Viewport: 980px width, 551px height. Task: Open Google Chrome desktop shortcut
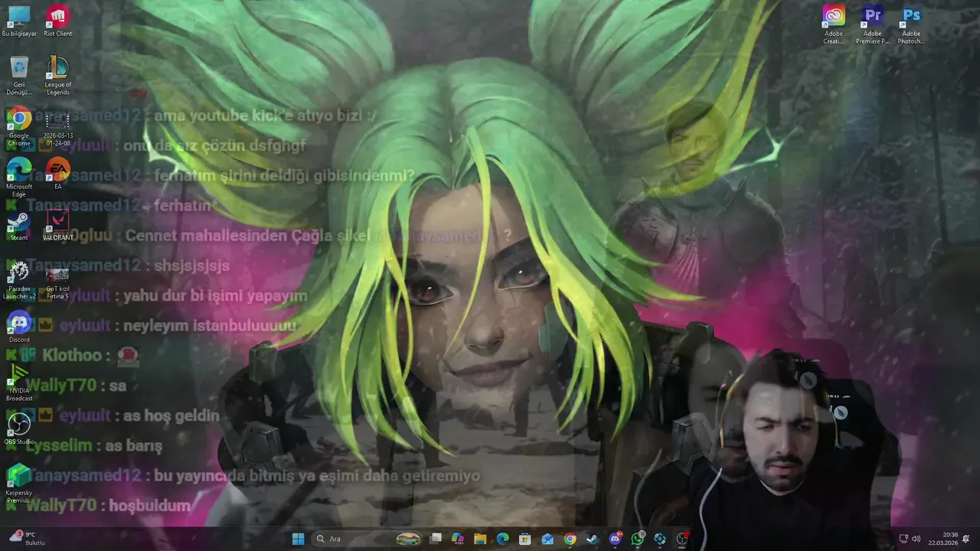point(19,127)
